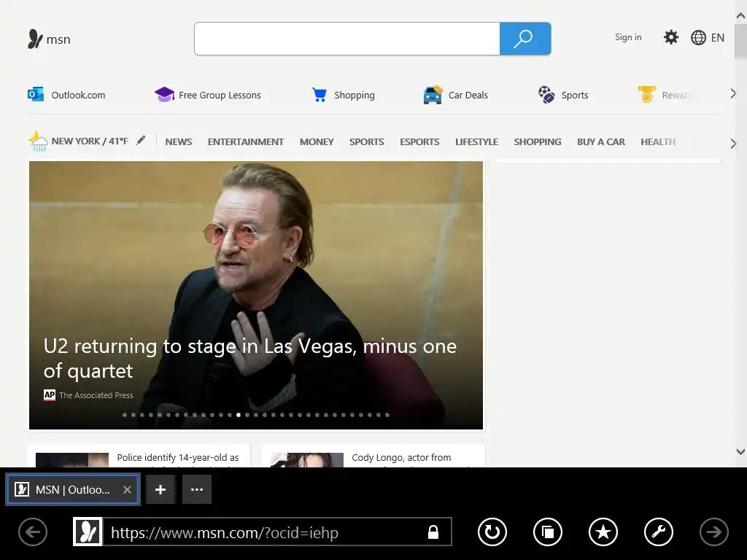The height and width of the screenshot is (560, 747).
Task: Click inside the MSN search box
Action: pyautogui.click(x=347, y=39)
